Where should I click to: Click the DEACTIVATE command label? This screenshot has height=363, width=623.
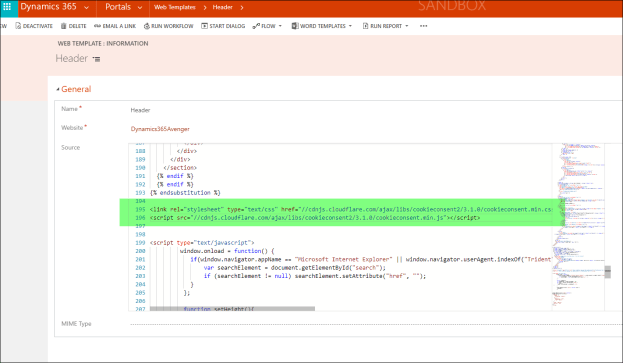(x=38, y=26)
